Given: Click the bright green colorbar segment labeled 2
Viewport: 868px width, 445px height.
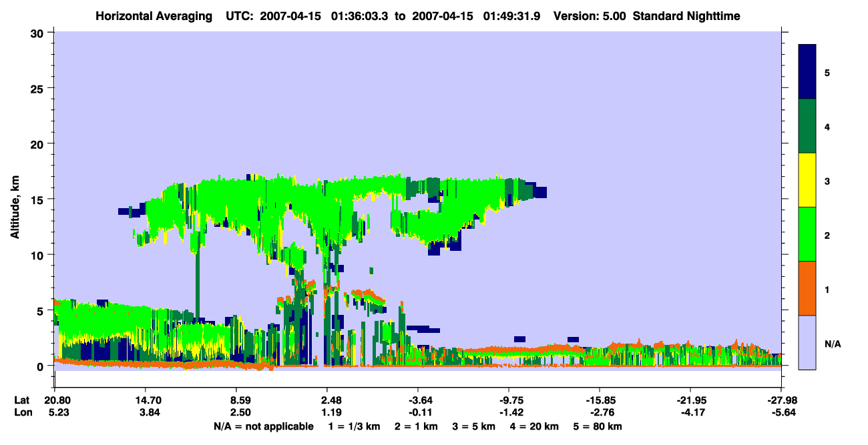Looking at the screenshot, I should click(x=807, y=234).
